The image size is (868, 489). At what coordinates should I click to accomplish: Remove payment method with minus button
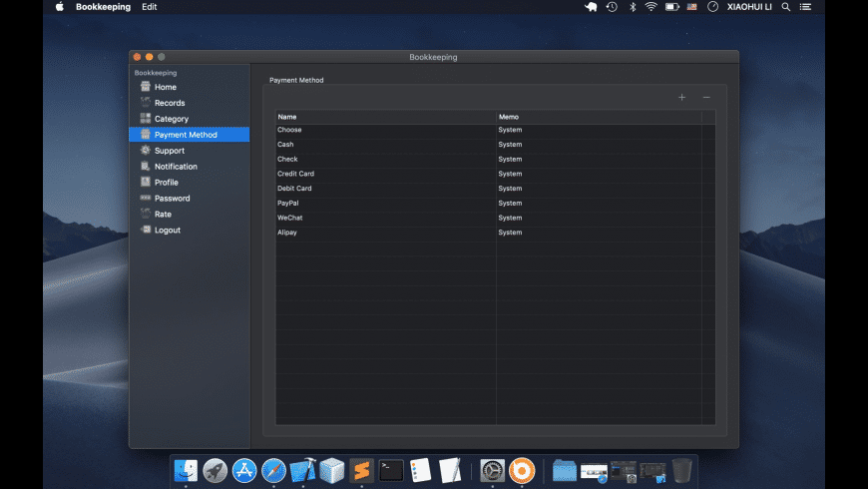pos(706,98)
